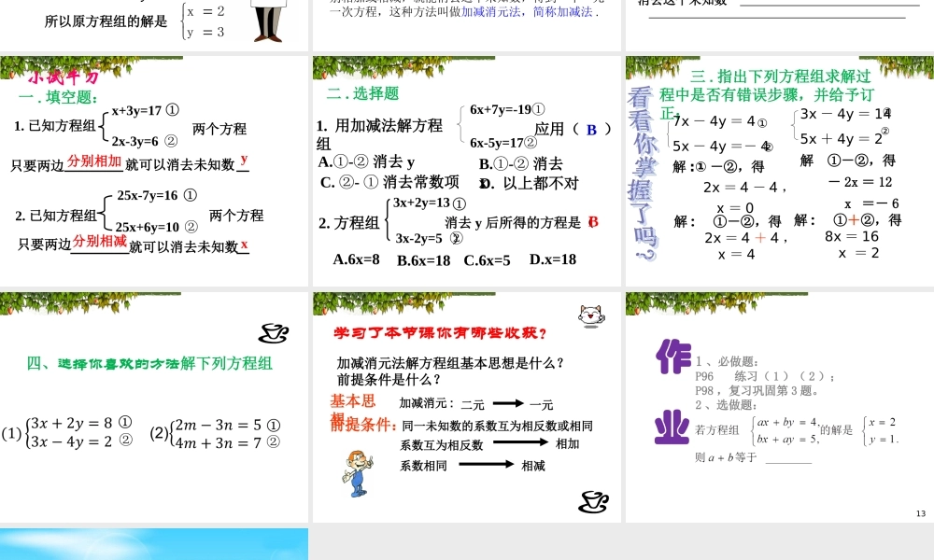
Task: Click the equation 6x+7y=-19①
Action: tap(507, 109)
